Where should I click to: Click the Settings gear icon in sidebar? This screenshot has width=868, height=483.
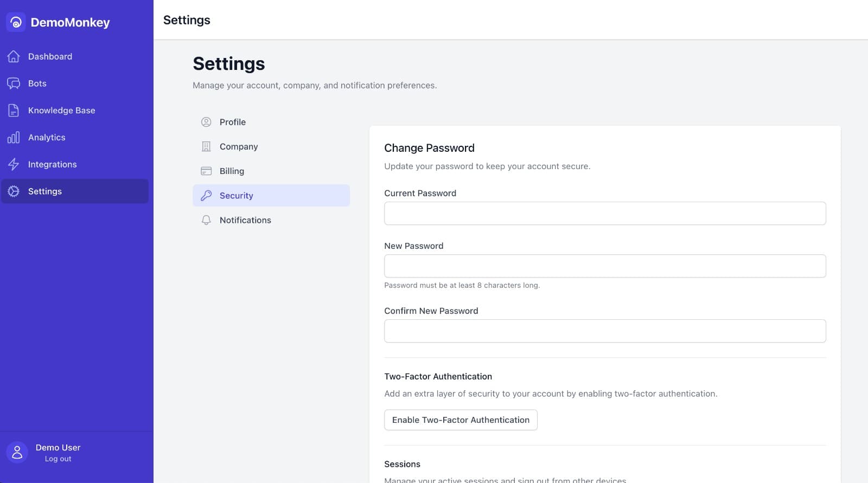[x=14, y=191]
